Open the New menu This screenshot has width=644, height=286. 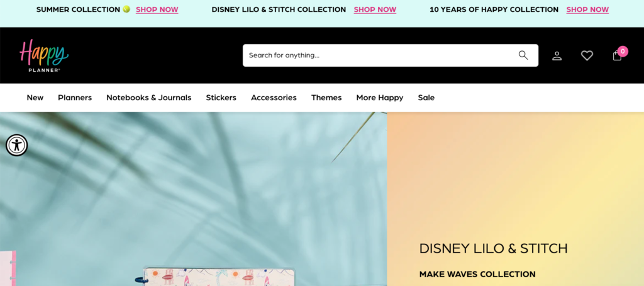point(35,98)
